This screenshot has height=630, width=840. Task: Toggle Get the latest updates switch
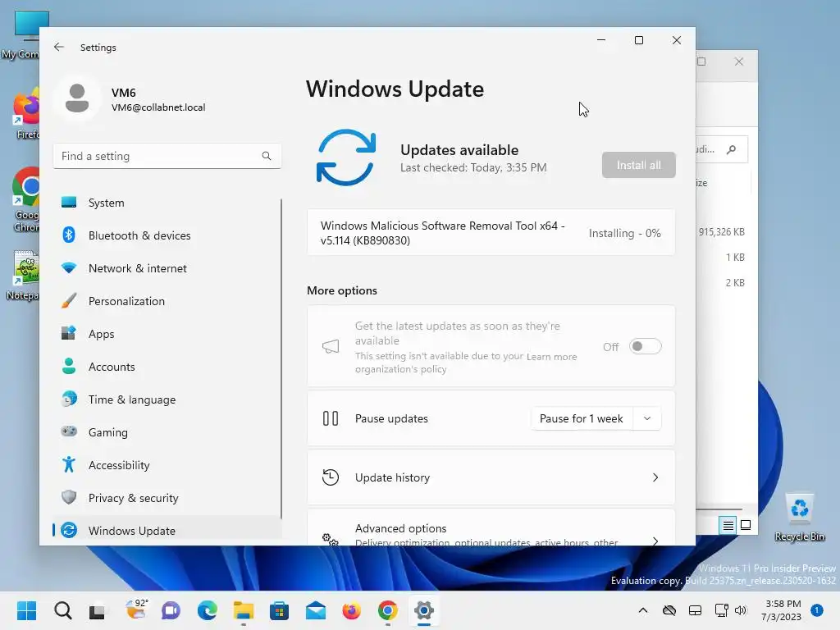[x=645, y=347]
